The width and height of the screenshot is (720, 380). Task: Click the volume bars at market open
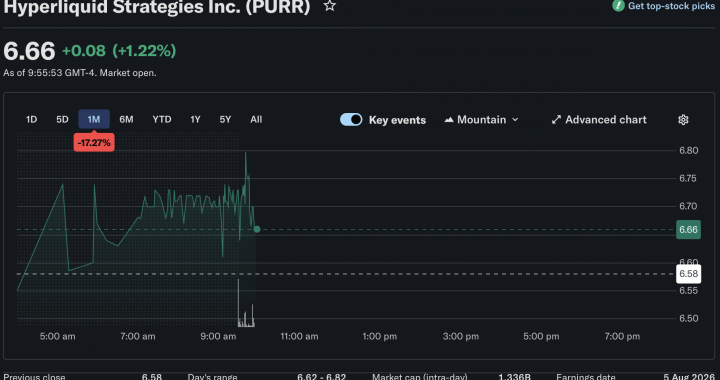246,304
